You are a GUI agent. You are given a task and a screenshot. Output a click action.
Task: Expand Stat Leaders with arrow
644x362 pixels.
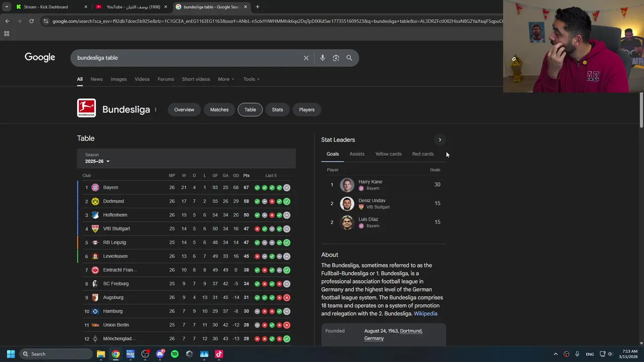(x=440, y=140)
